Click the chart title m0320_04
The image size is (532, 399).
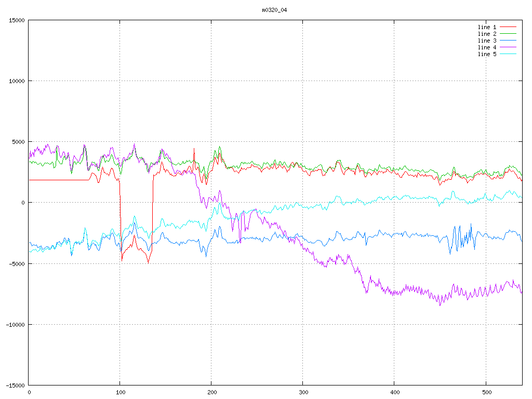coord(274,10)
